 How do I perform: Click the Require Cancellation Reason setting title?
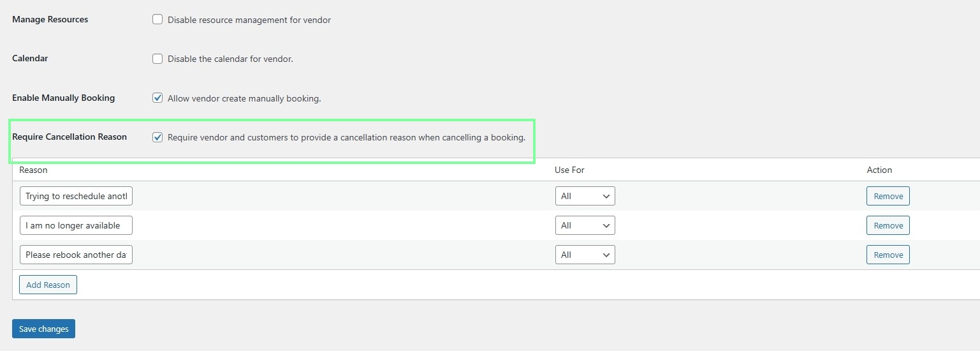coord(69,137)
